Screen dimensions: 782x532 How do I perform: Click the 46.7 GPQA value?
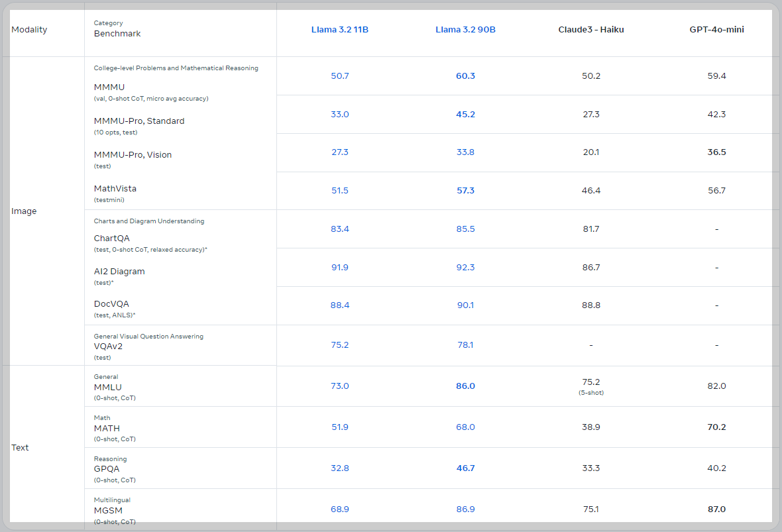465,468
